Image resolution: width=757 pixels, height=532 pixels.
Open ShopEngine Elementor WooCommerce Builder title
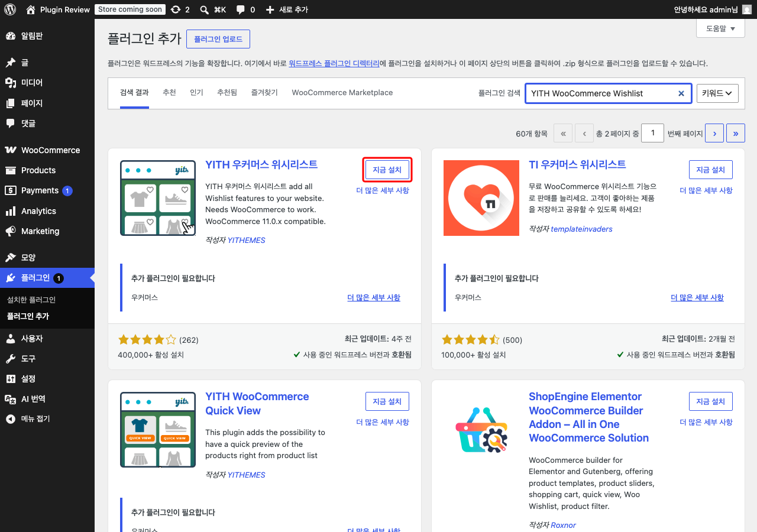coord(588,417)
